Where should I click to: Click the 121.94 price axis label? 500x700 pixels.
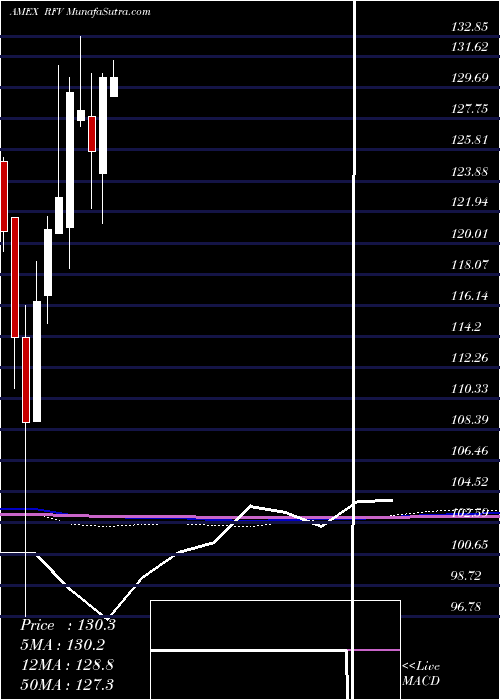coord(469,202)
